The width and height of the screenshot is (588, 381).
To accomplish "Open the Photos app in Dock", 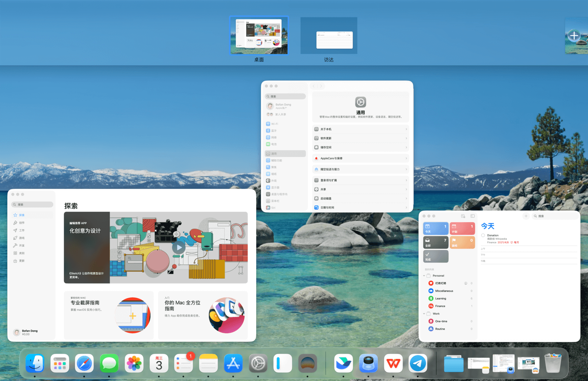I will click(x=134, y=363).
